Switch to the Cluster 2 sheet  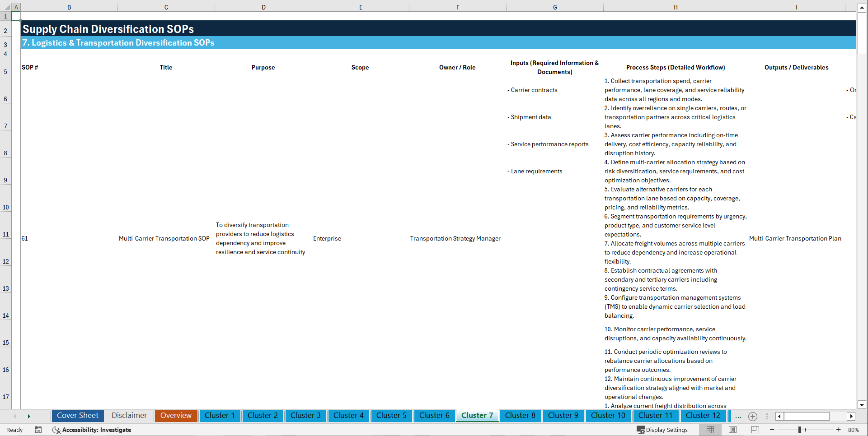point(263,416)
